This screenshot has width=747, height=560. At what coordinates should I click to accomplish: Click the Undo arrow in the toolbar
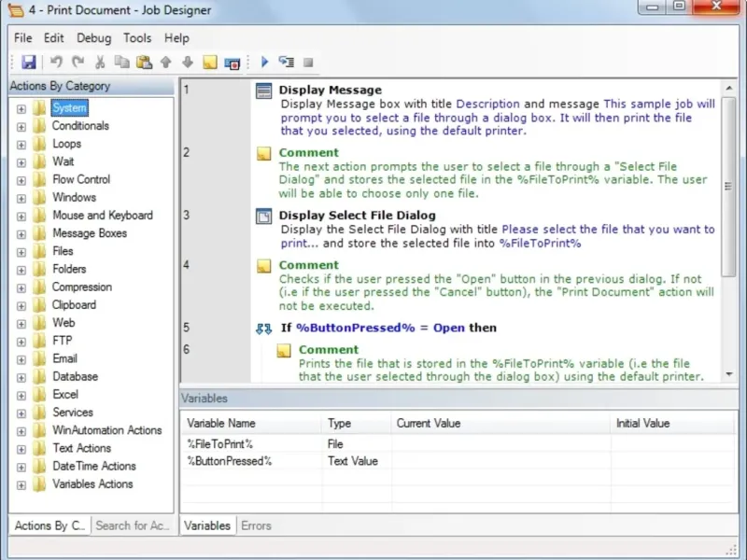coord(56,63)
